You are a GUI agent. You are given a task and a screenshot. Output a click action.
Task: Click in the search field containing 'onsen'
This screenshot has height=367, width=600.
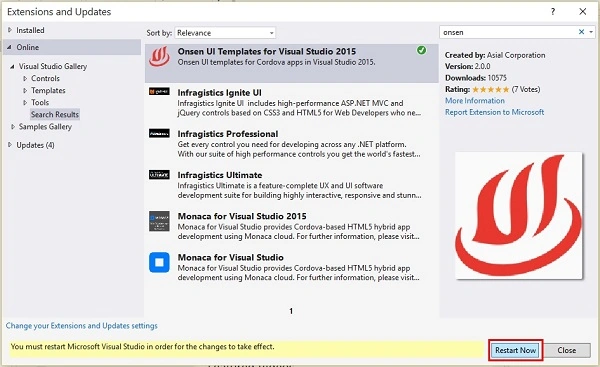pyautogui.click(x=509, y=32)
